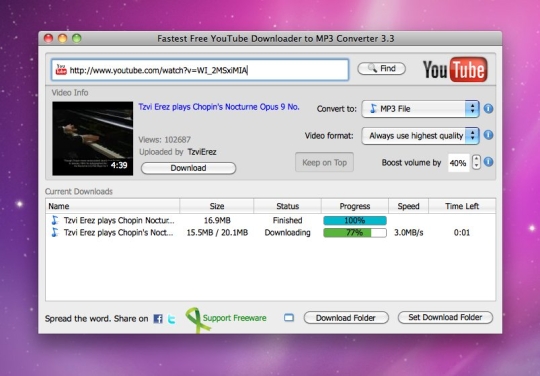Zoom window with green button
The width and height of the screenshot is (540, 376).
tap(76, 38)
